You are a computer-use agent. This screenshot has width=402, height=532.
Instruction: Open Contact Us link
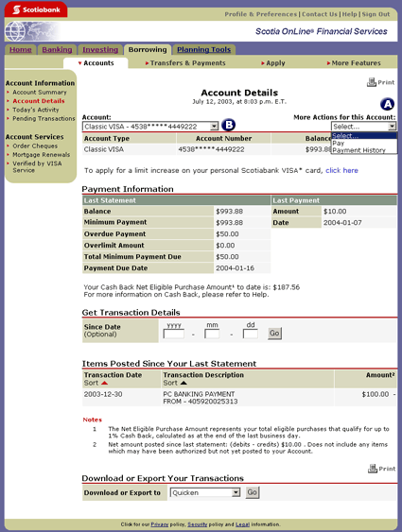tap(320, 14)
